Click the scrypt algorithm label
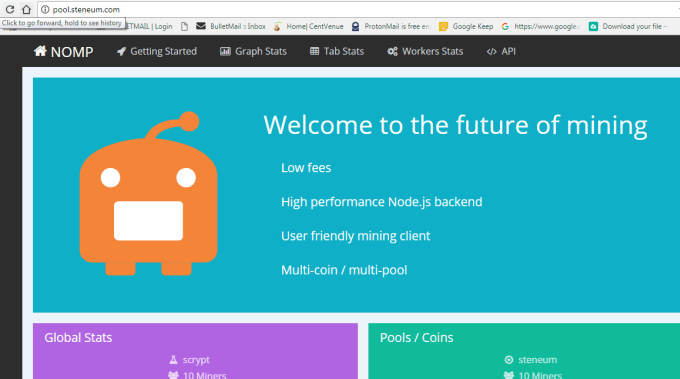 click(x=196, y=360)
